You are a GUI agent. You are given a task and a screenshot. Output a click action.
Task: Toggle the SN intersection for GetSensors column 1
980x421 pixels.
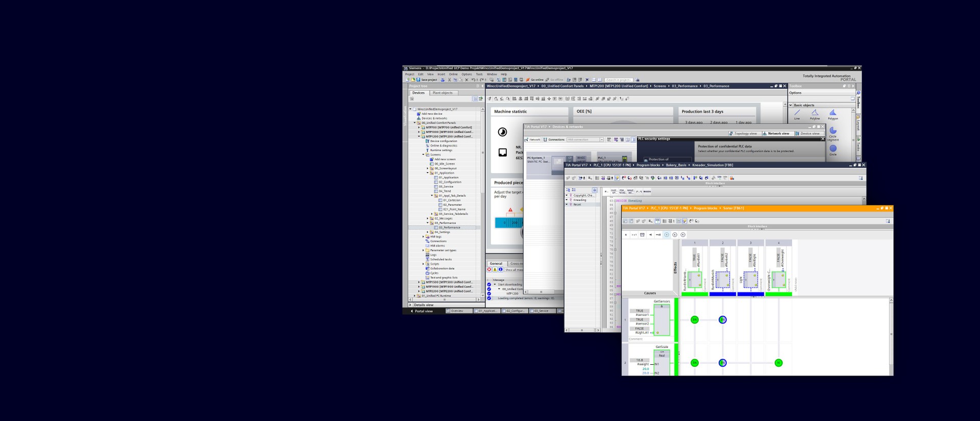694,320
